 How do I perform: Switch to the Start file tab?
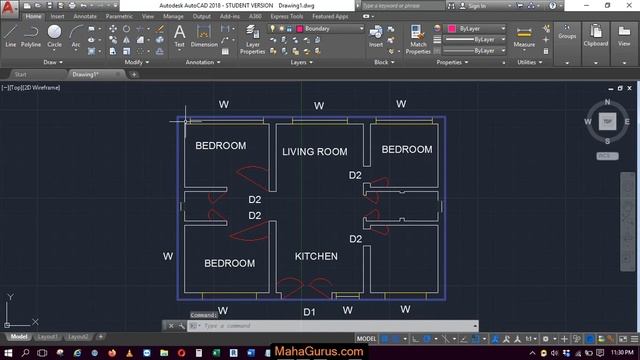[20, 74]
